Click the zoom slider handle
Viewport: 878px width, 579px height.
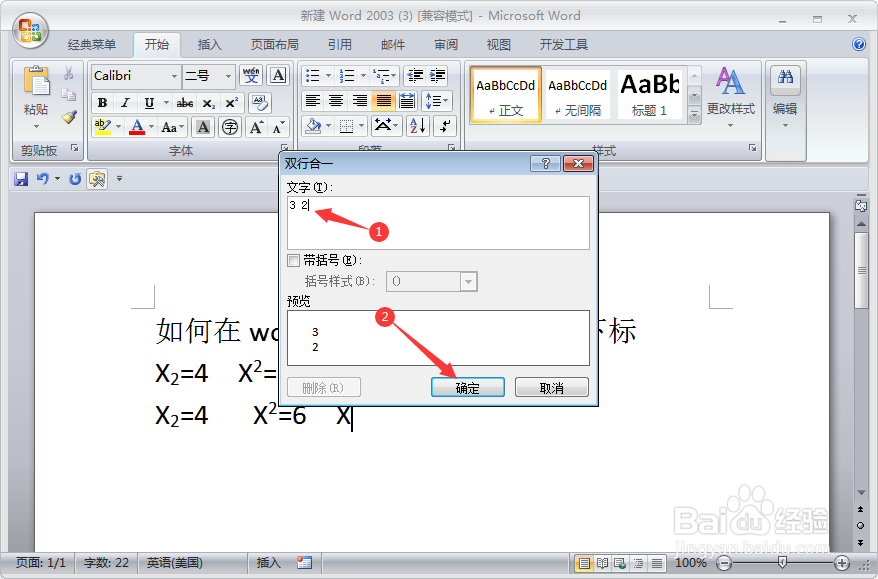[x=782, y=563]
